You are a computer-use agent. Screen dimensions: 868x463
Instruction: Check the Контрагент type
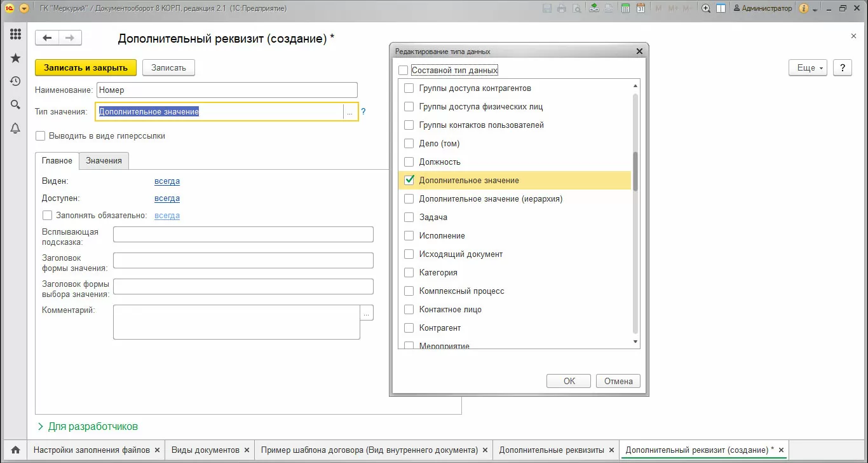(409, 328)
